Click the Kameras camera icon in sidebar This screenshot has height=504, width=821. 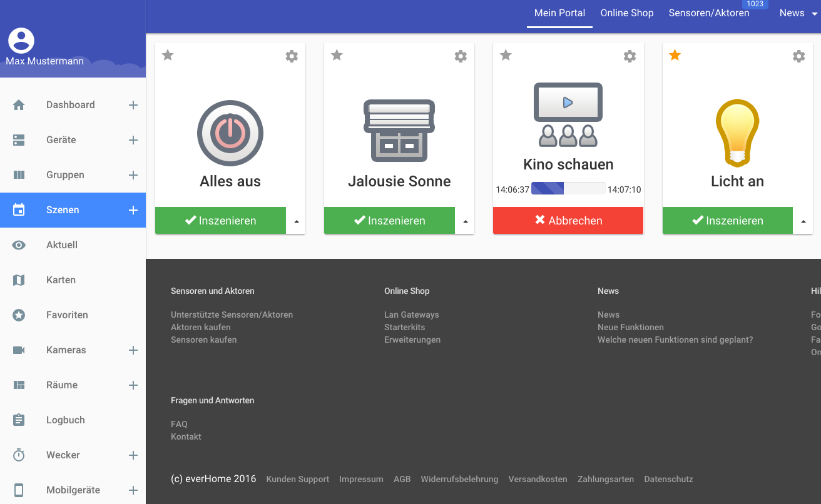click(19, 350)
